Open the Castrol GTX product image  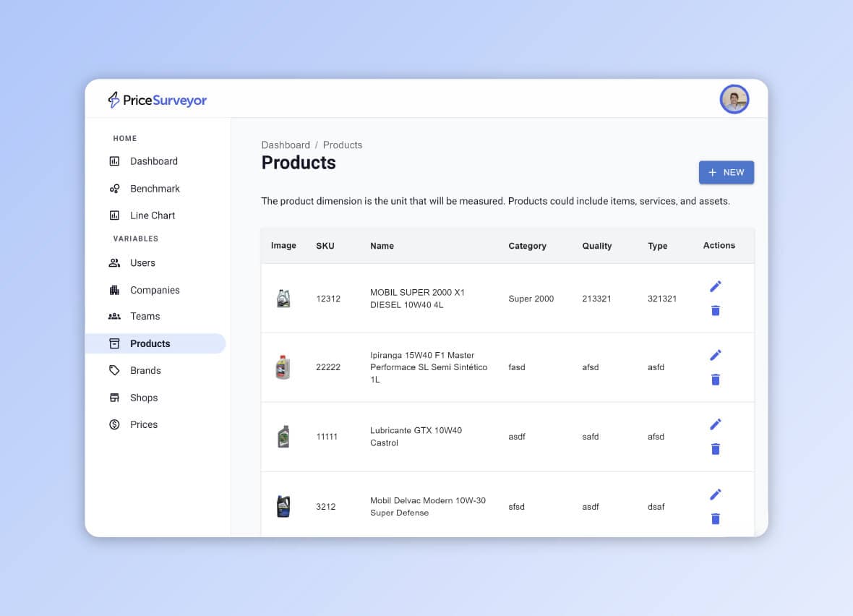(283, 437)
